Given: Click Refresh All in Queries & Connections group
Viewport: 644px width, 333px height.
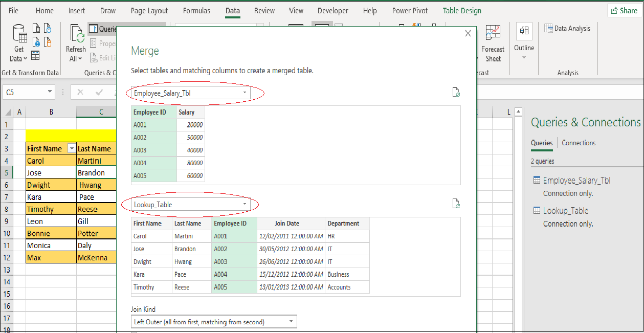Looking at the screenshot, I should 75,43.
